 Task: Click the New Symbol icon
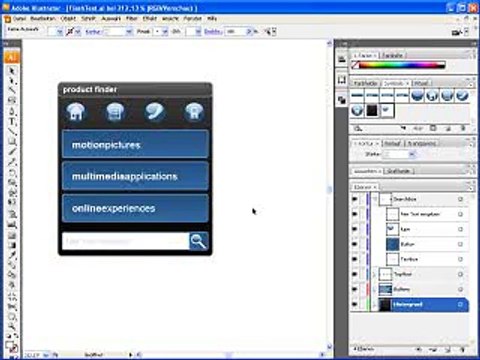coord(448,128)
